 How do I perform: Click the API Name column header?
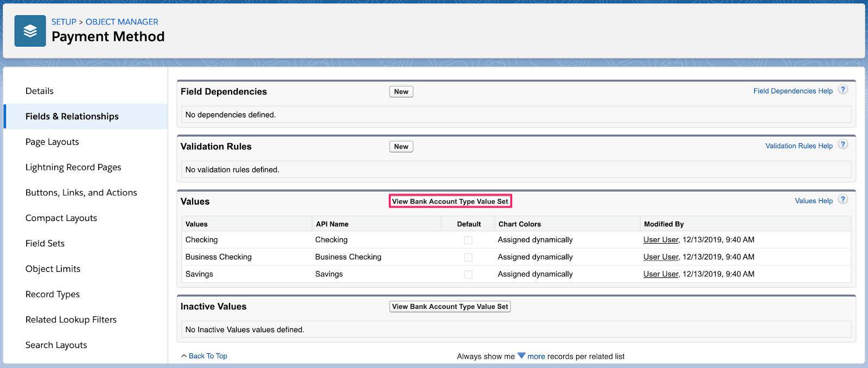(x=332, y=224)
